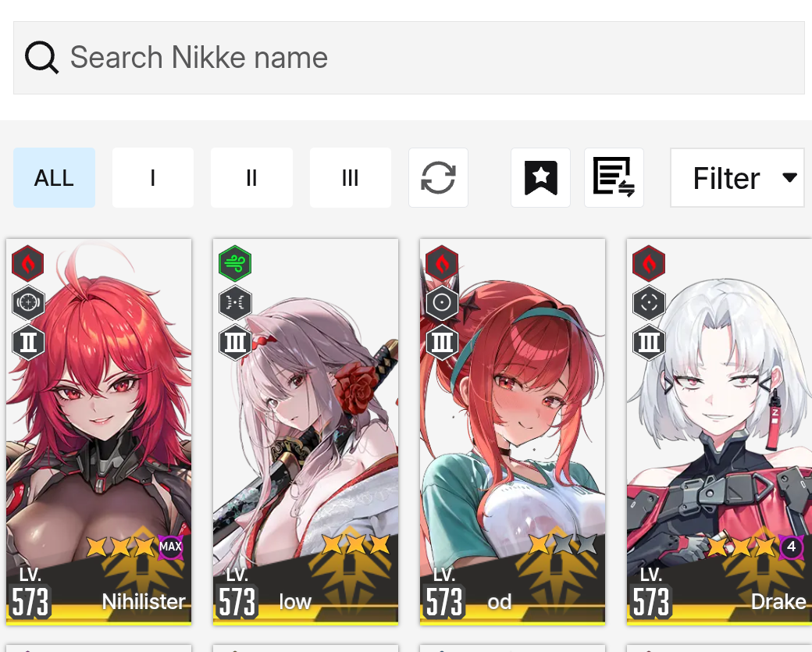Open the Drake character card
This screenshot has height=652, width=812.
[x=719, y=432]
